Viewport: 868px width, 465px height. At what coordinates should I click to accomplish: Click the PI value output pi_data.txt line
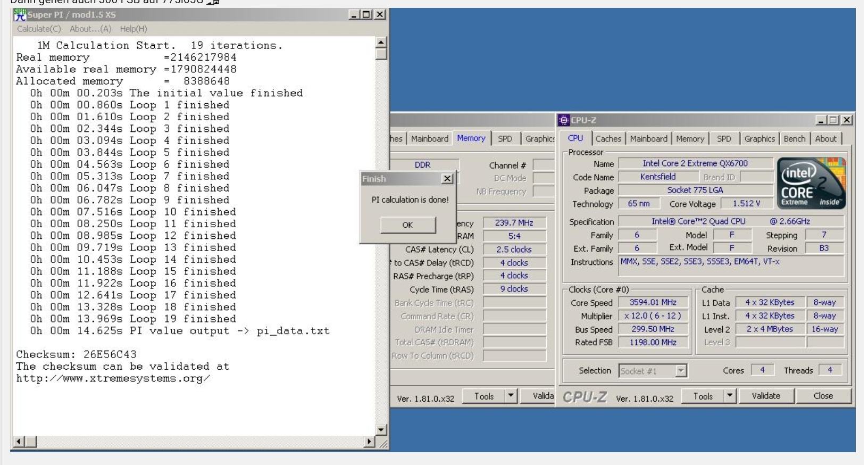(180, 330)
